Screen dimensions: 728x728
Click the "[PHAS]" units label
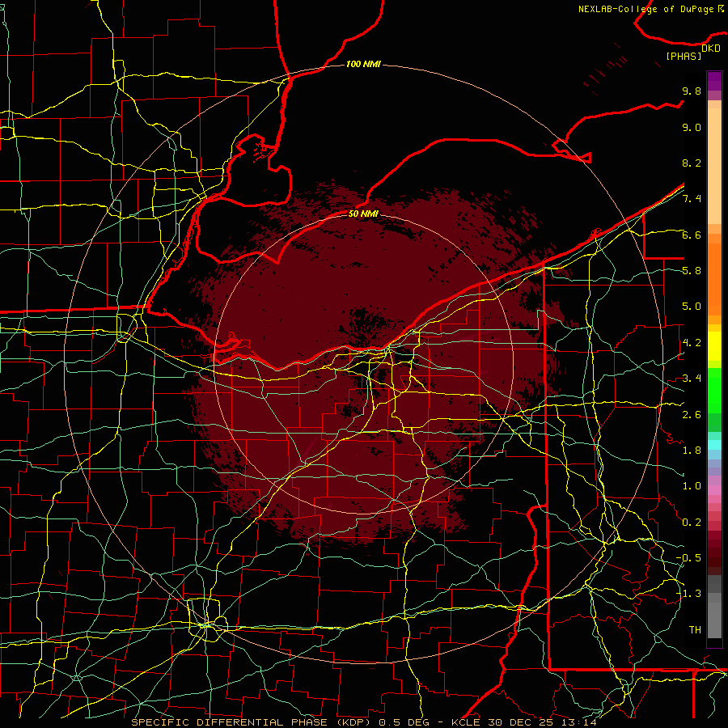(x=684, y=56)
